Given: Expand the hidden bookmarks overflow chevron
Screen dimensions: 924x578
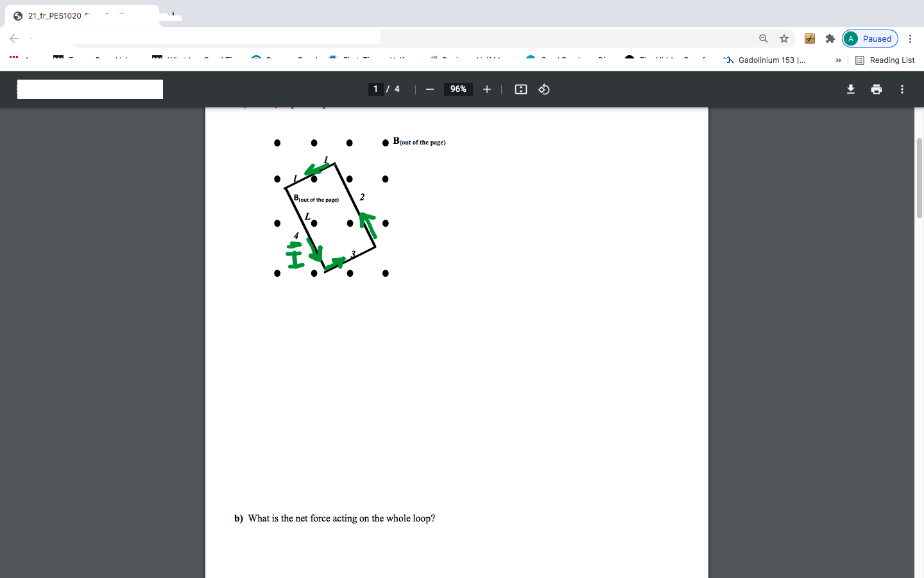Looking at the screenshot, I should click(x=838, y=60).
